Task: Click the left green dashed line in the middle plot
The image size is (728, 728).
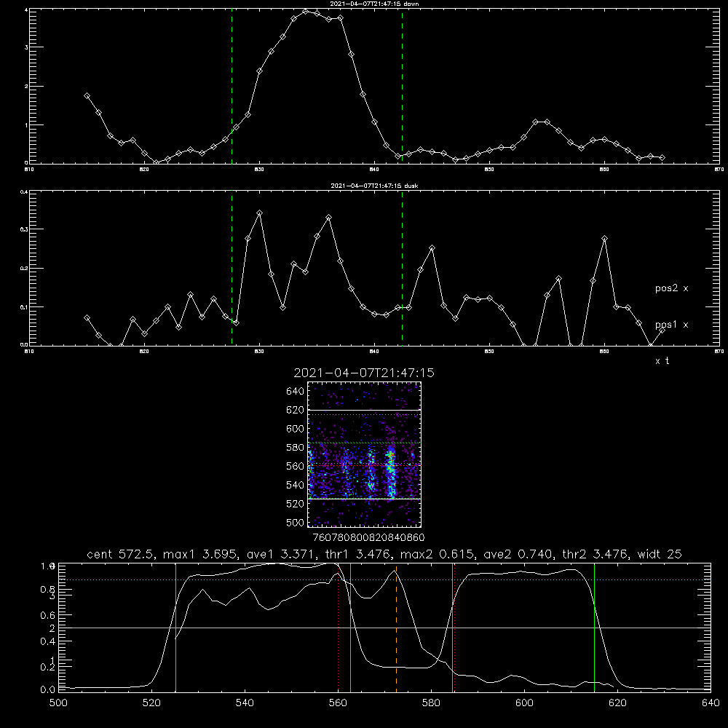Action: [232, 269]
